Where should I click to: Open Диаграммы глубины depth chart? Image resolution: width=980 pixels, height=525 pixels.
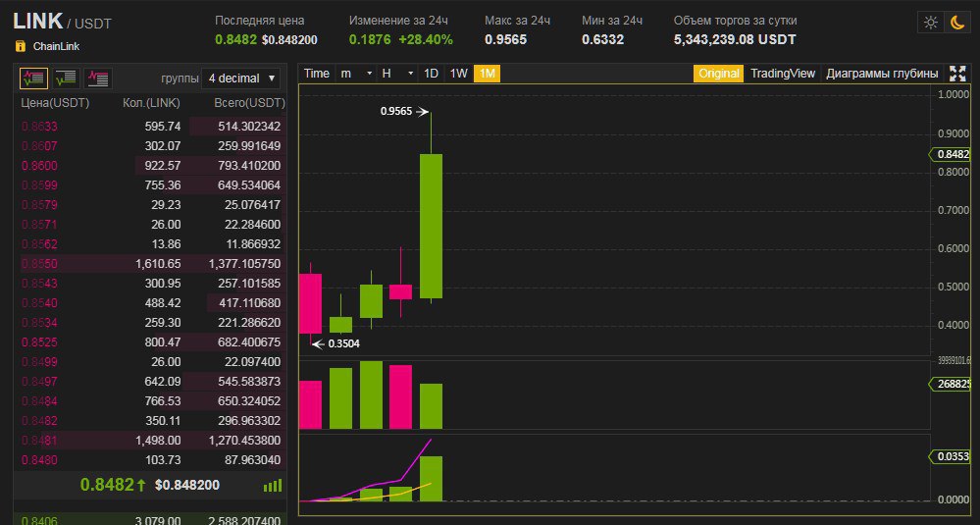(882, 74)
